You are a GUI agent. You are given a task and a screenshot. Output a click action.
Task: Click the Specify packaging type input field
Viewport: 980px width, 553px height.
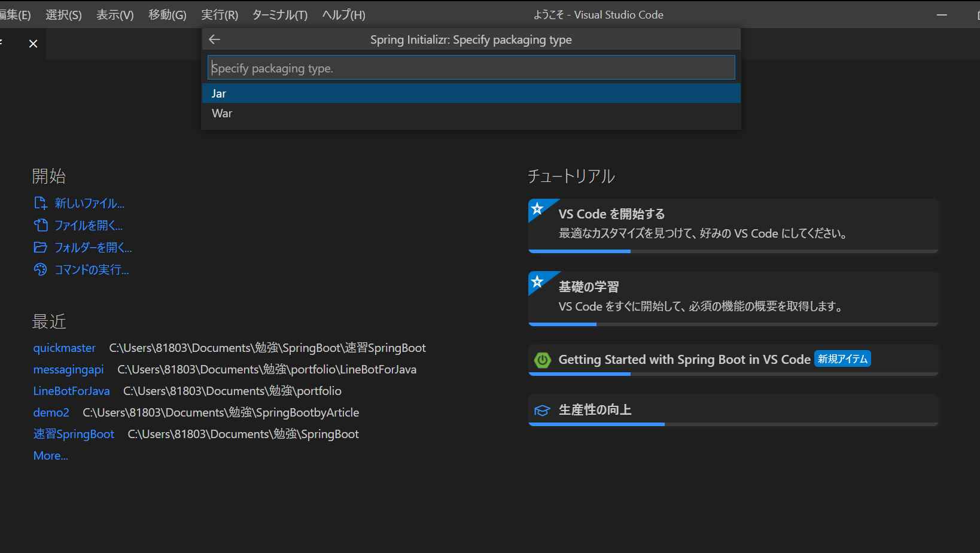click(471, 67)
